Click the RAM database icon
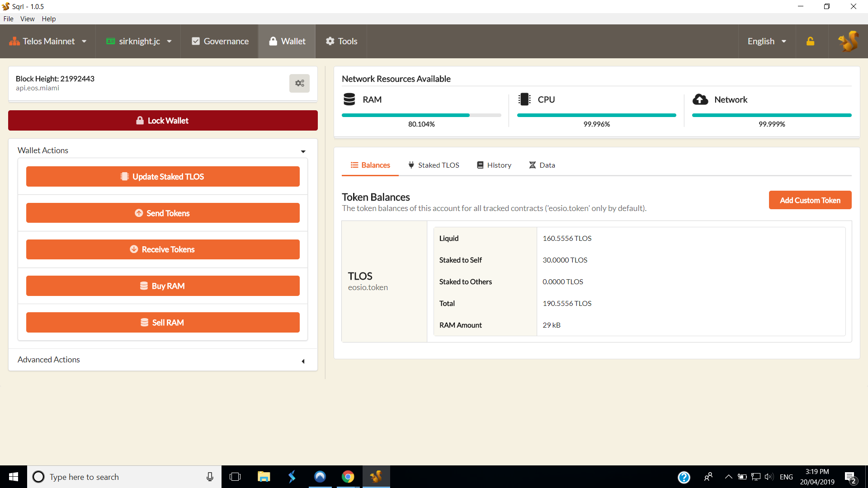868x488 pixels. point(349,99)
